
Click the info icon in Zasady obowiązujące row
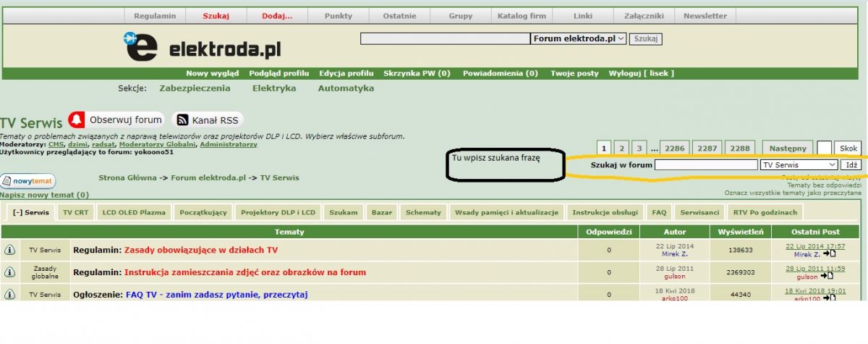tap(10, 250)
